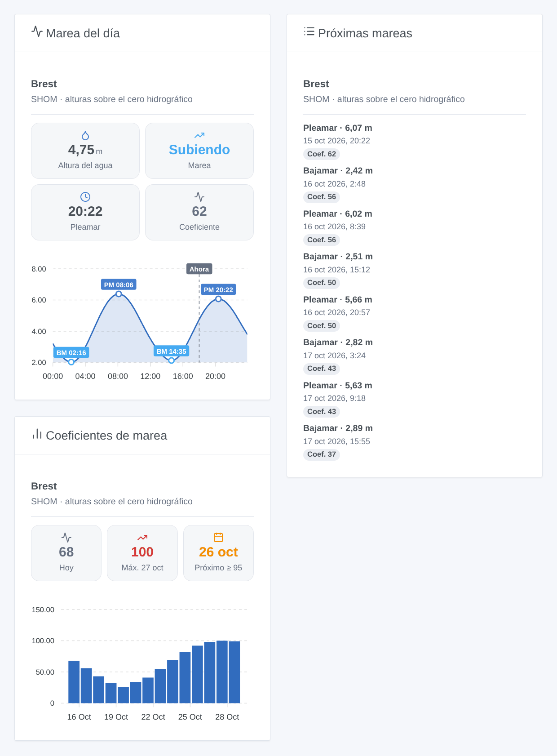
Task: Click the Próximas mareas heading
Action: 365,33
